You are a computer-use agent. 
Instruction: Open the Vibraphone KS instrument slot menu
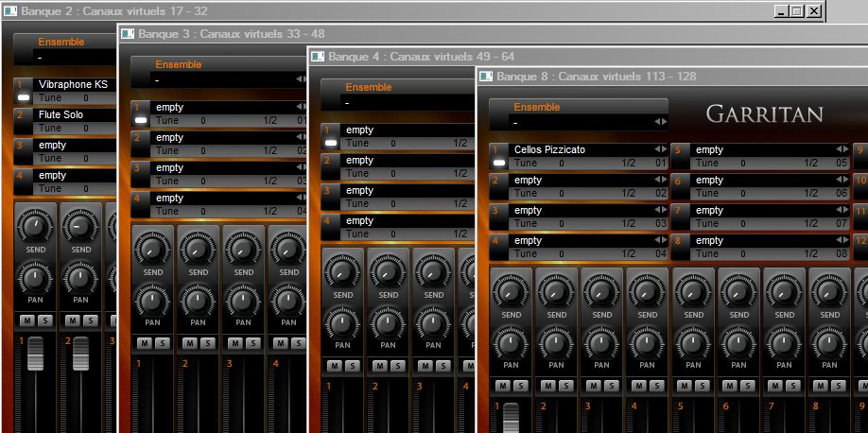click(74, 84)
